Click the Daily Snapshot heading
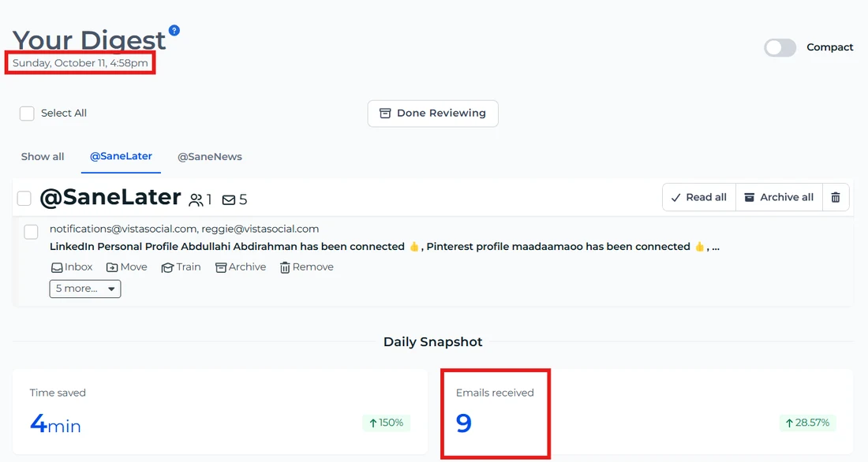This screenshot has height=462, width=868. point(433,342)
